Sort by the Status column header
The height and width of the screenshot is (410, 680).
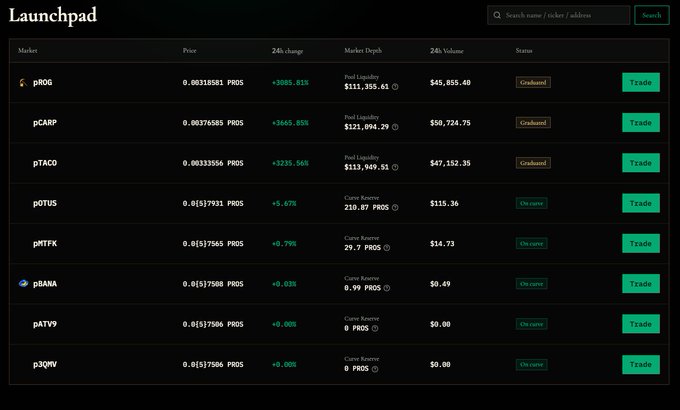[524, 51]
